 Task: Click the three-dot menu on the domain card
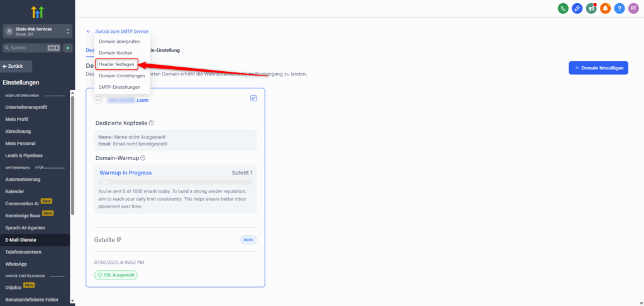pyautogui.click(x=98, y=100)
